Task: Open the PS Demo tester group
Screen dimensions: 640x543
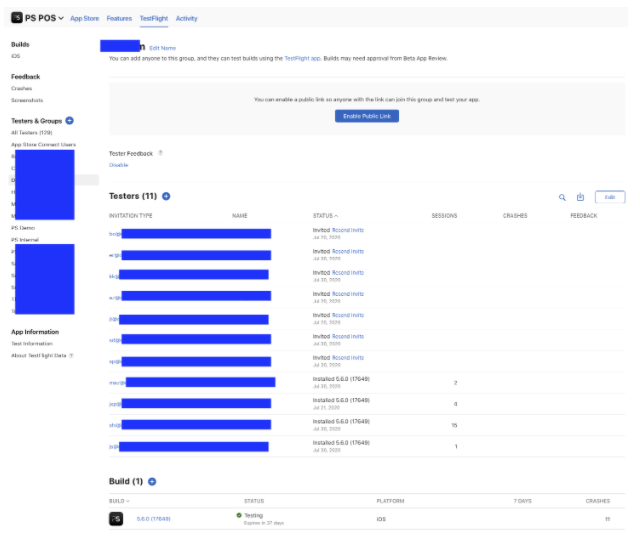Action: click(x=23, y=228)
